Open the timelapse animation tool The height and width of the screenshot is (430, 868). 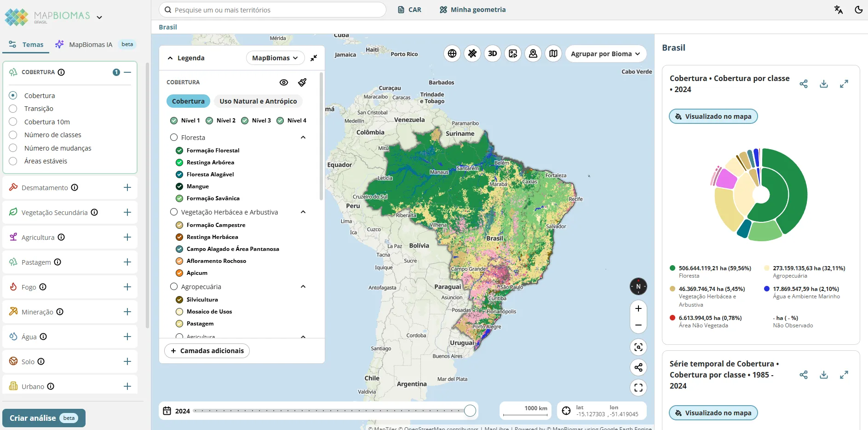[513, 53]
